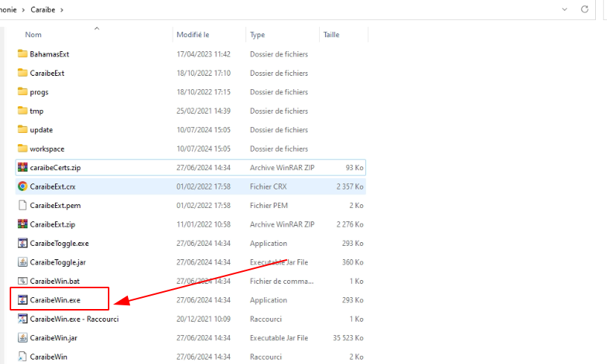Sort by the Modifié le column header

coord(193,35)
